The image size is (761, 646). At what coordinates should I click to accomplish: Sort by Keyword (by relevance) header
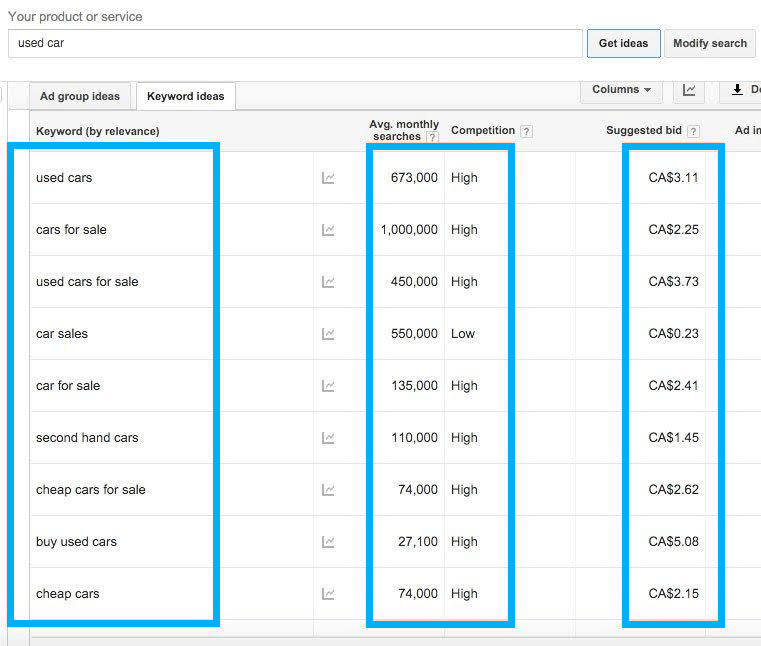click(98, 131)
